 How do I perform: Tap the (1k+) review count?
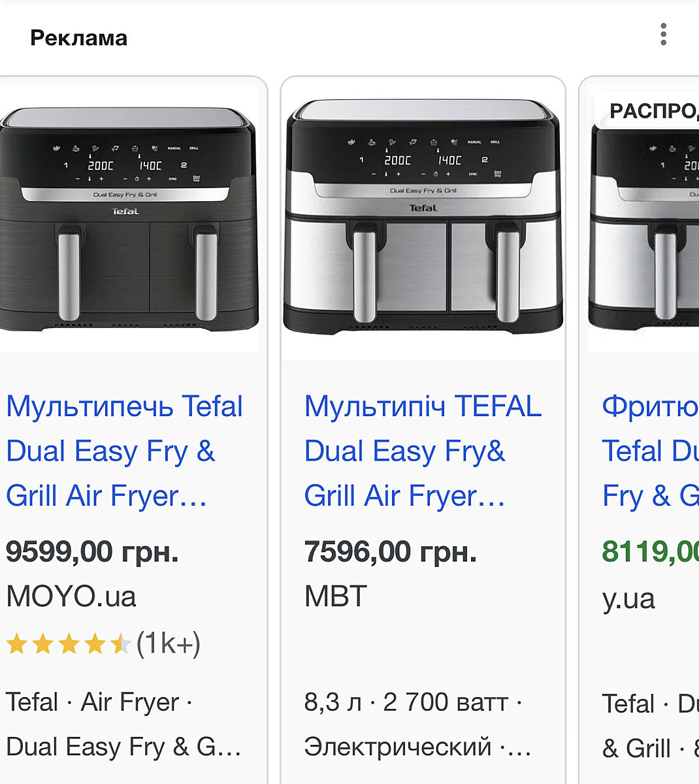click(169, 644)
